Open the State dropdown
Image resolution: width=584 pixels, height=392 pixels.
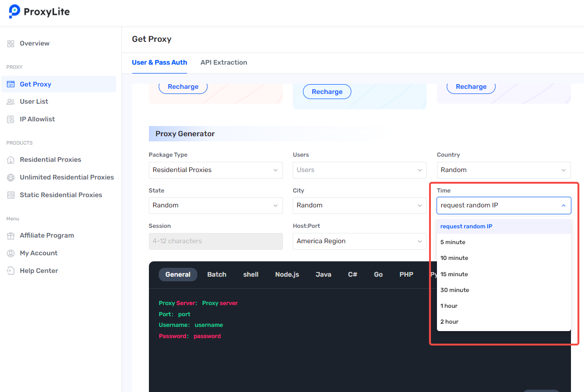216,206
